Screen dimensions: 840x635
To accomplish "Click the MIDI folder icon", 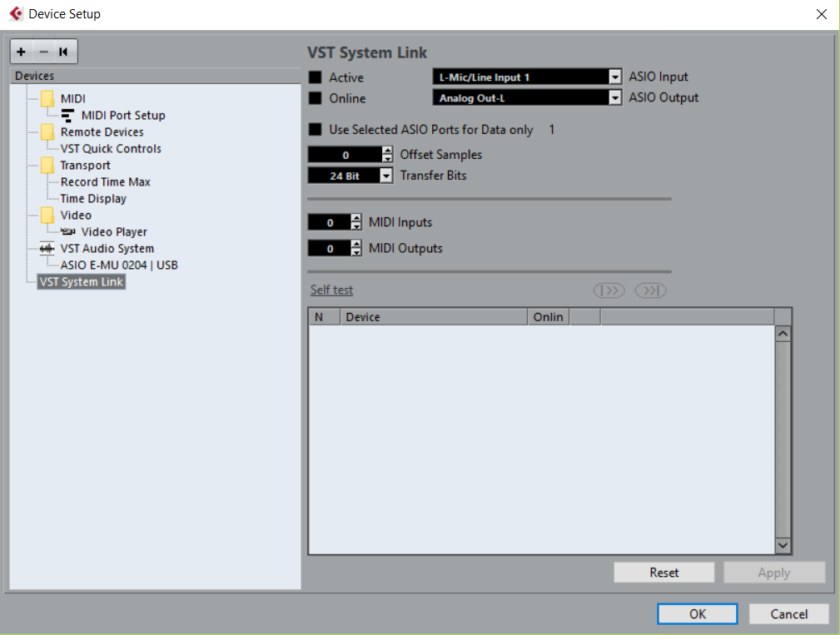I will (x=47, y=98).
